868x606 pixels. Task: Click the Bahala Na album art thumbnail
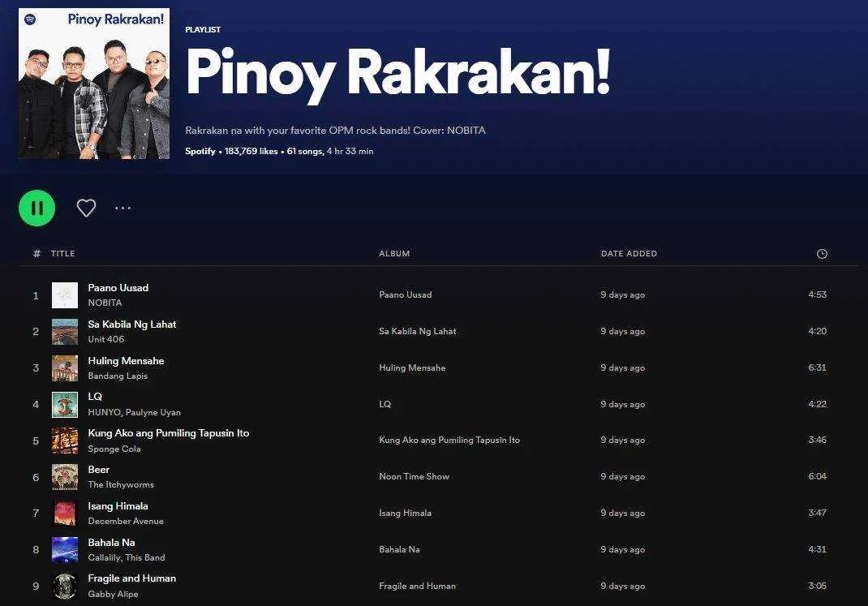[x=65, y=550]
